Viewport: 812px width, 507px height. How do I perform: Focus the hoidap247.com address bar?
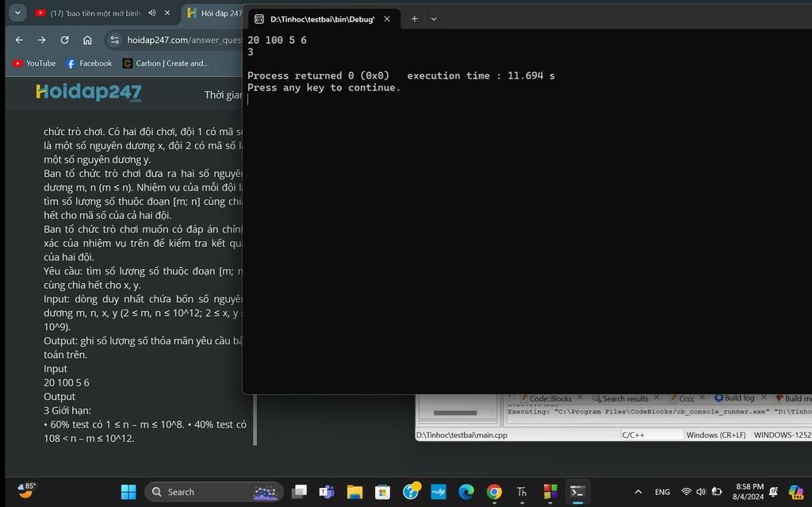183,40
